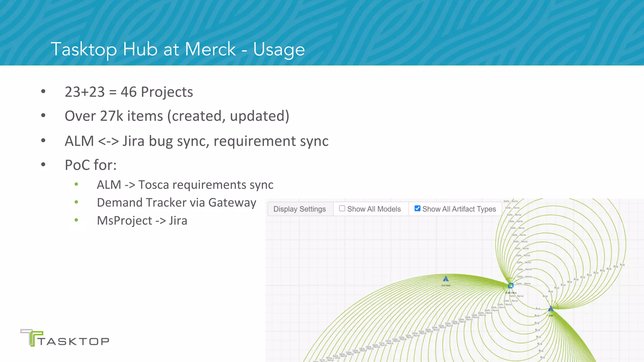This screenshot has width=644, height=362.
Task: Click the ALM-Vera square node
Action: pyautogui.click(x=511, y=286)
